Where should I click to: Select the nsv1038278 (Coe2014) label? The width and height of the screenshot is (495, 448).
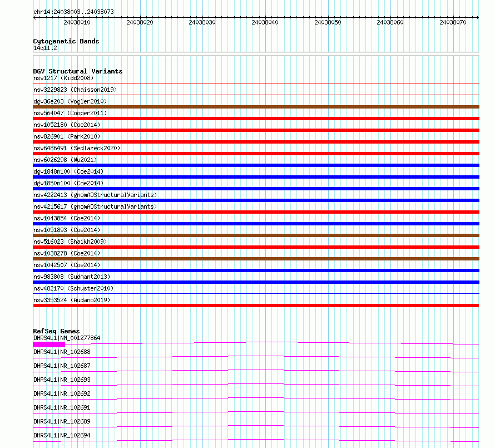[67, 253]
